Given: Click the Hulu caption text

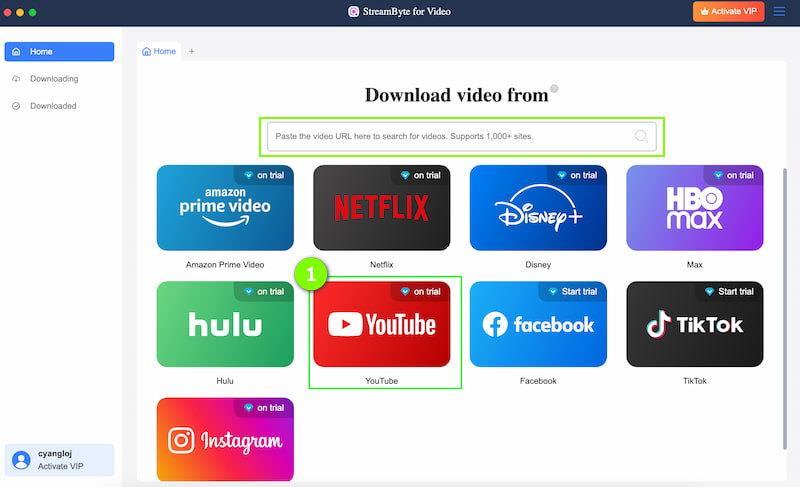Looking at the screenshot, I should pyautogui.click(x=225, y=381).
